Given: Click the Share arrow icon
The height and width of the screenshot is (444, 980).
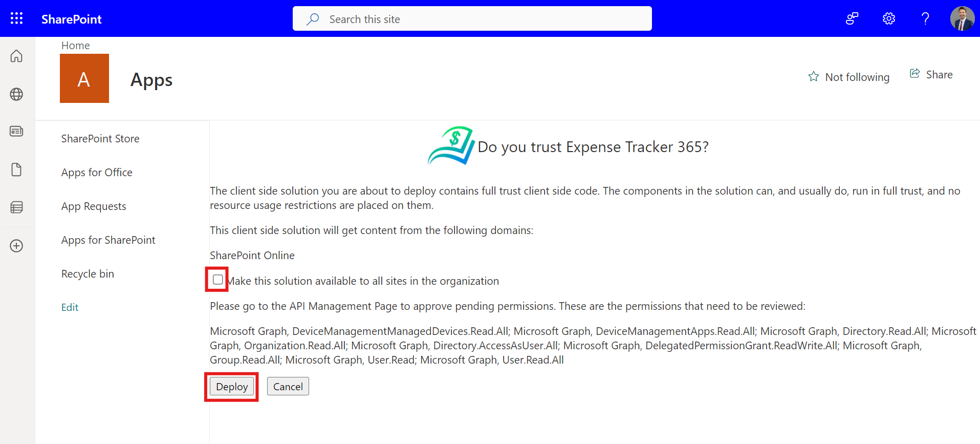Looking at the screenshot, I should click(915, 74).
